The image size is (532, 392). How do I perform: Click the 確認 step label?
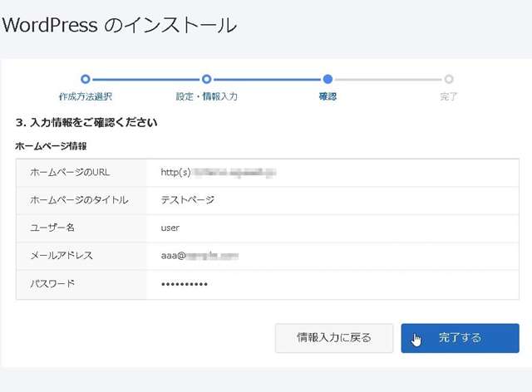[x=328, y=97]
